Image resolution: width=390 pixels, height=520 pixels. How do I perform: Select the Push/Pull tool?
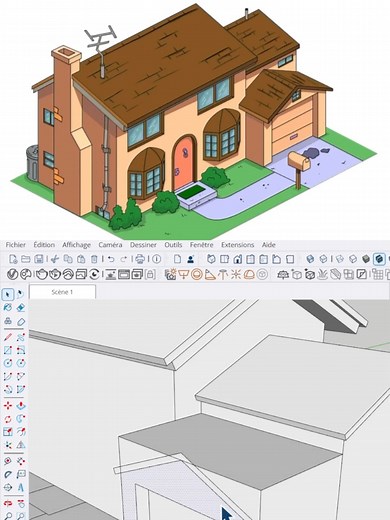click(21, 405)
